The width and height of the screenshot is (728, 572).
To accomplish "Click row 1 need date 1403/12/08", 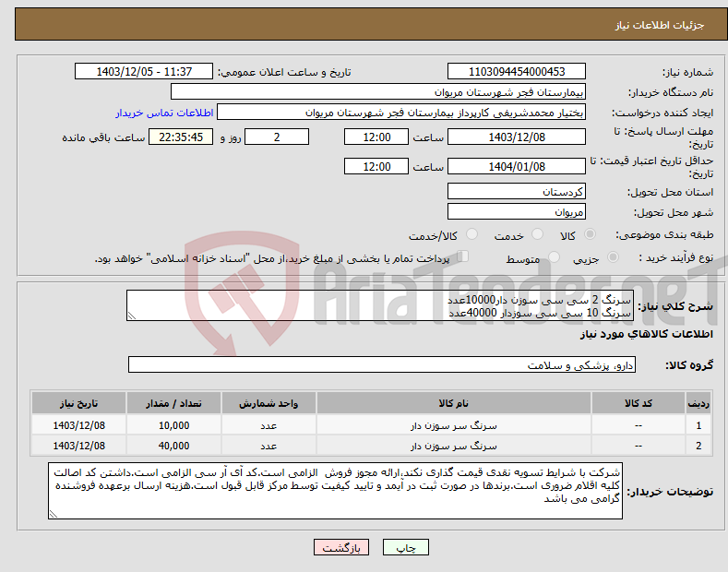I will [x=79, y=425].
